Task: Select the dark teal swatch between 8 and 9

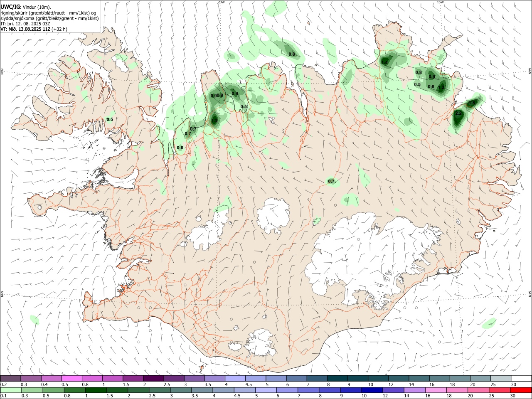Action: (x=337, y=378)
